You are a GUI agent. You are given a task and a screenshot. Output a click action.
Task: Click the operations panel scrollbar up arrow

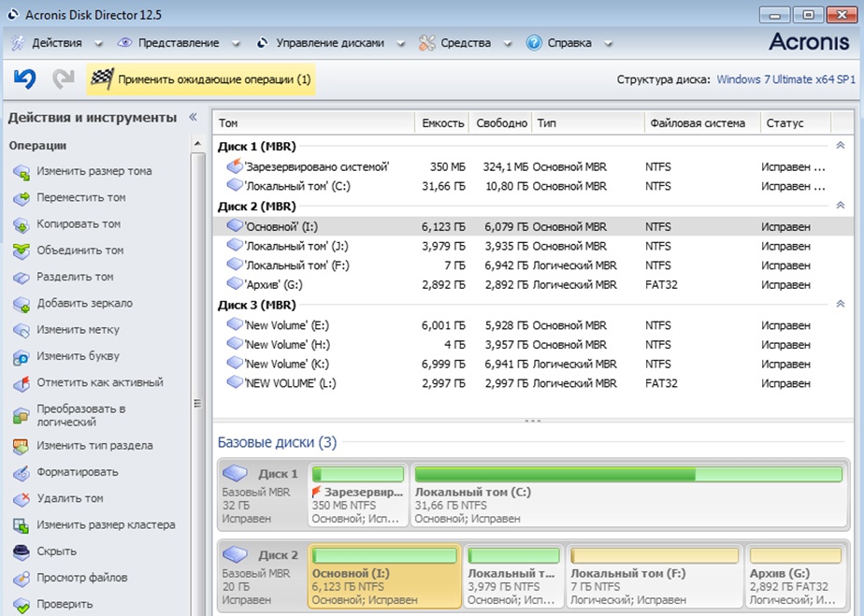(198, 144)
